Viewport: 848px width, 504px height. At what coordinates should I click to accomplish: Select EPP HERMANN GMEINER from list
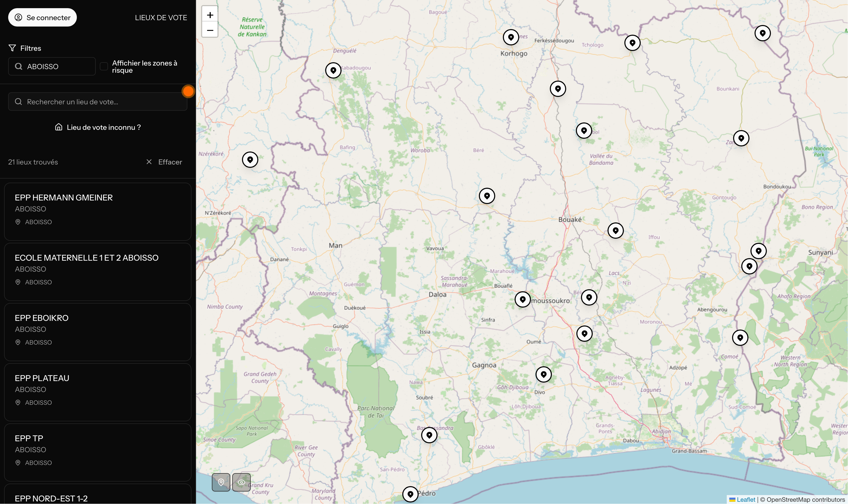tap(98, 211)
